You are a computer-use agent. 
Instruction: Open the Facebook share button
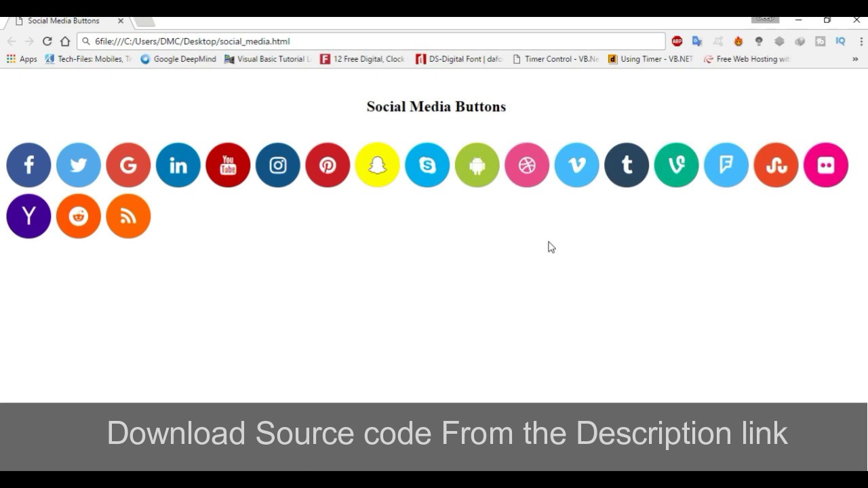click(x=28, y=165)
